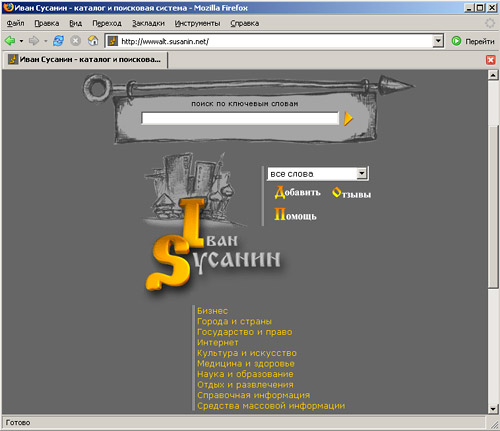The width and height of the screenshot is (500, 431).
Task: Click the Firefox icon in title bar
Action: tap(8, 7)
